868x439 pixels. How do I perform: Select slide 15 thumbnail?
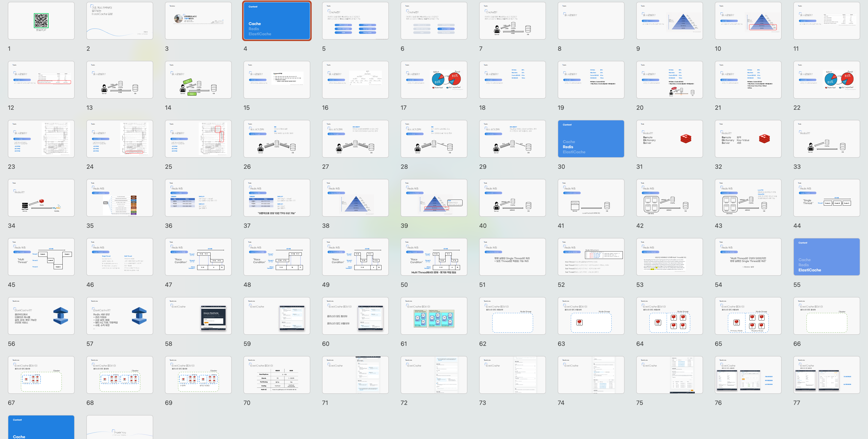pyautogui.click(x=277, y=80)
